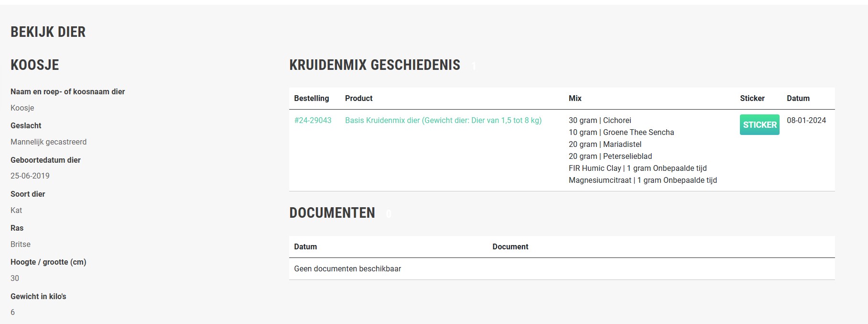Click the Documenten section heading
Viewport: 868px width, 324px height.
coord(332,213)
